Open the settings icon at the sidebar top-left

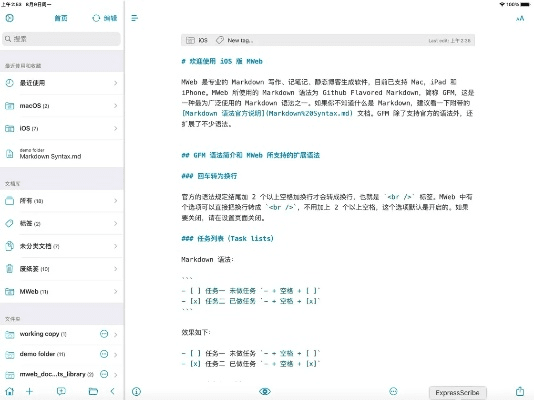click(10, 18)
